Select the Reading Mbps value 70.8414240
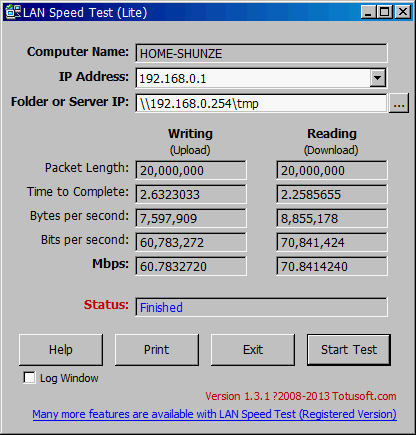The image size is (416, 435). coord(332,266)
